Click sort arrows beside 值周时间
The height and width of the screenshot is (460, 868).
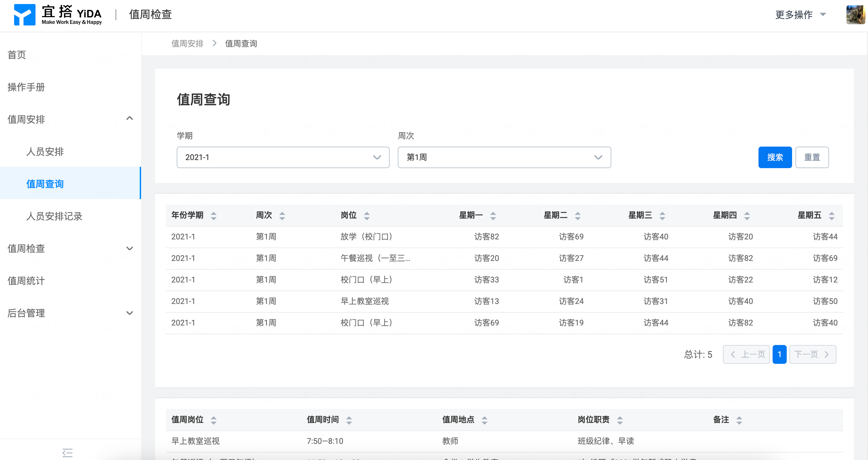pos(349,420)
